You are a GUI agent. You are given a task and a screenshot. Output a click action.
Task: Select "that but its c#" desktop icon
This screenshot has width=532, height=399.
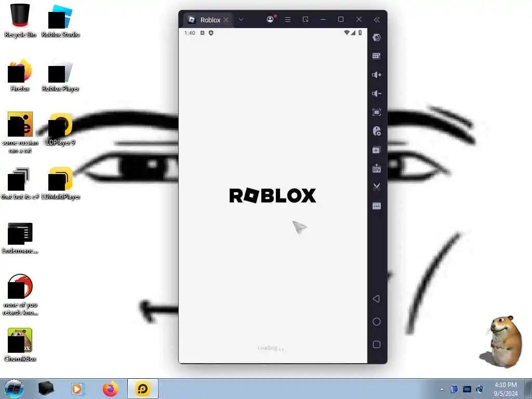click(x=20, y=183)
